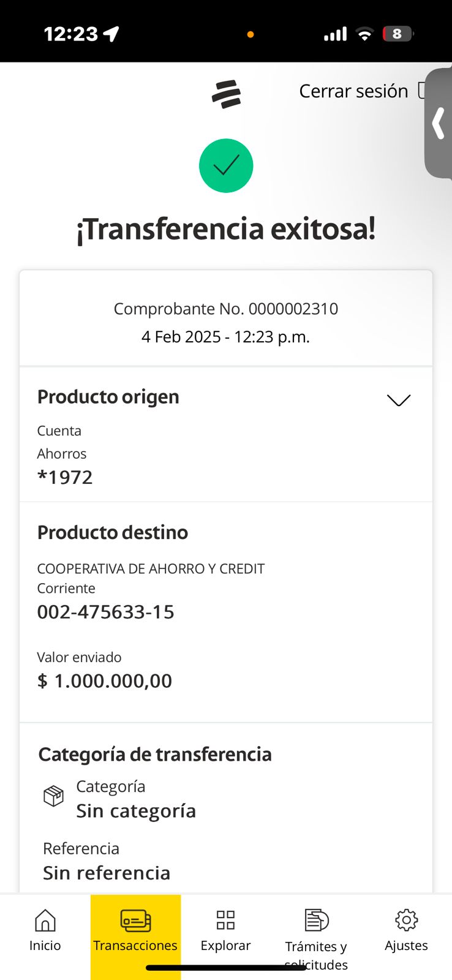Screen dimensions: 452x980
Task: Open Ajustes gear icon
Action: coord(406,920)
